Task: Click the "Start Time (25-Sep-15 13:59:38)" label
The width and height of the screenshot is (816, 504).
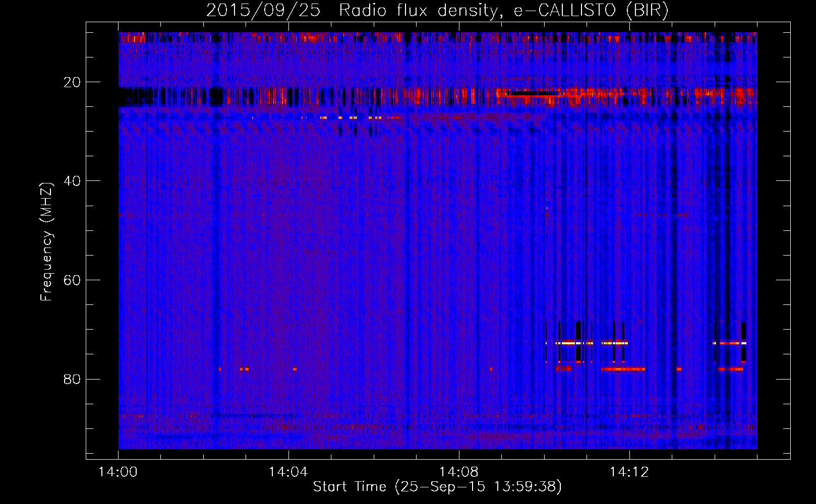Action: pos(437,487)
